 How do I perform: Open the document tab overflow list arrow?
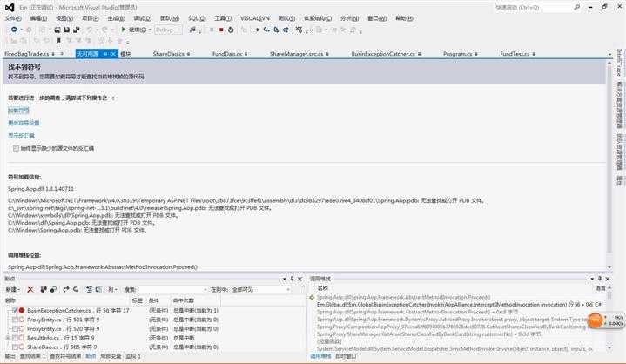pyautogui.click(x=609, y=54)
